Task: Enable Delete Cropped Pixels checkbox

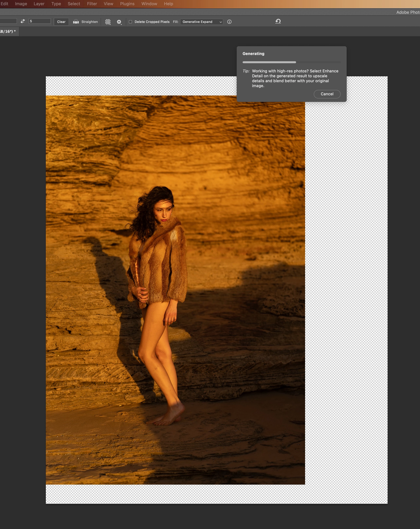Action: [130, 22]
